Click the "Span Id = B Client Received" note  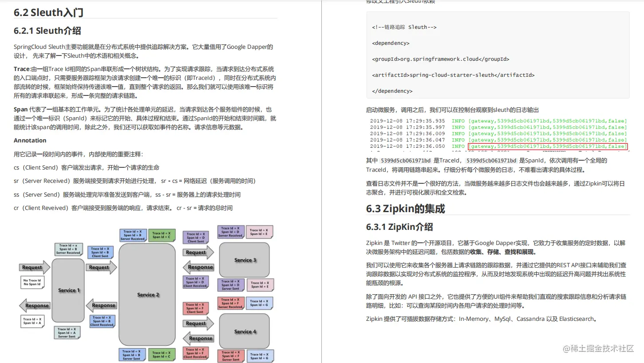(102, 321)
